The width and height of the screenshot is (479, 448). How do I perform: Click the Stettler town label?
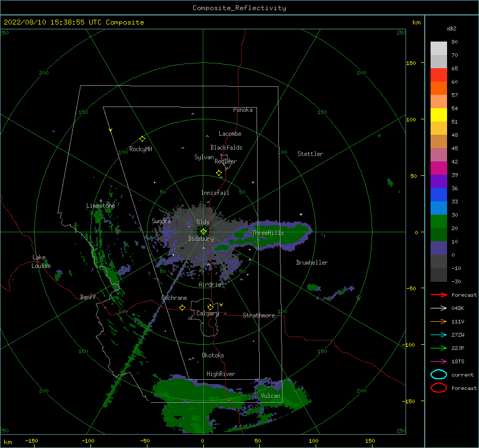point(310,154)
